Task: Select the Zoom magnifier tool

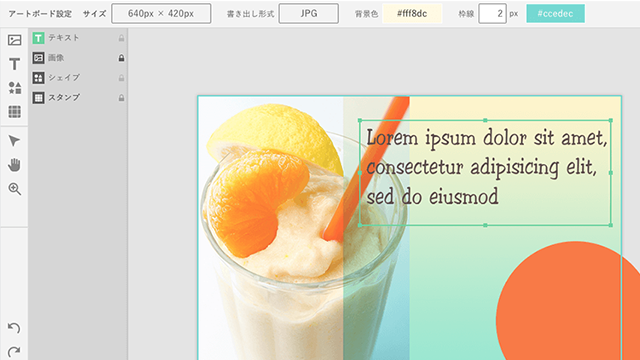Action: 15,189
